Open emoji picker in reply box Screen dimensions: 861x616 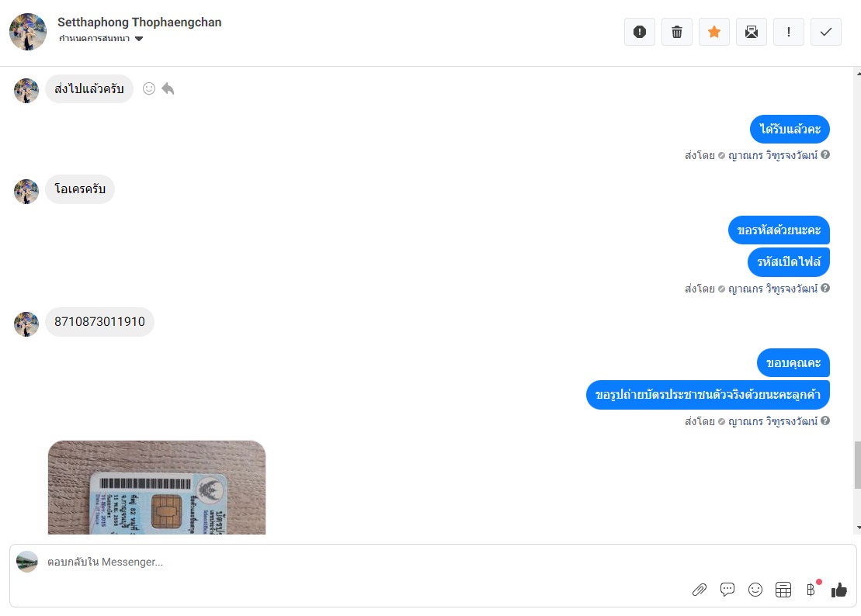click(x=755, y=590)
